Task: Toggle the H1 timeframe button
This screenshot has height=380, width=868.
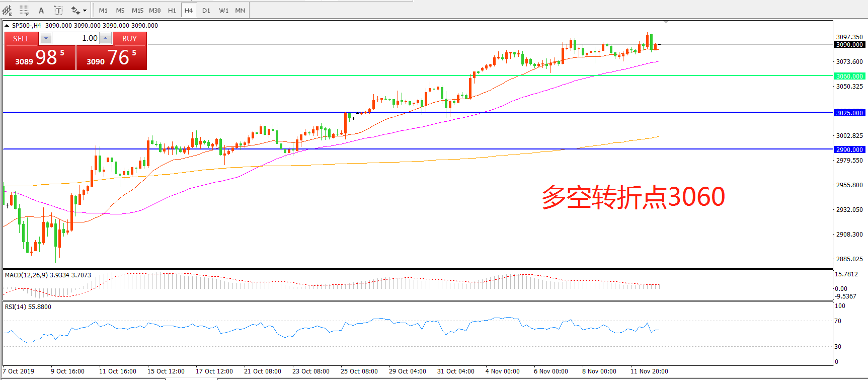Action: tap(172, 11)
